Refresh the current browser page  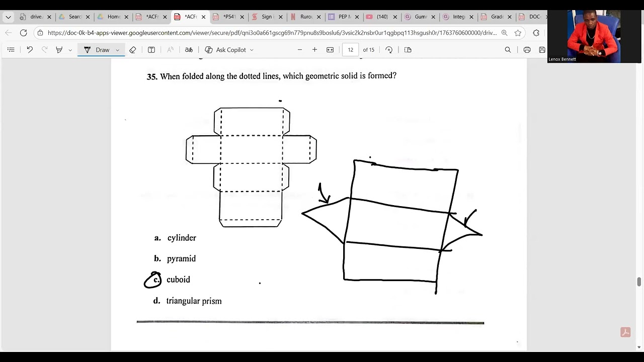coord(23,33)
